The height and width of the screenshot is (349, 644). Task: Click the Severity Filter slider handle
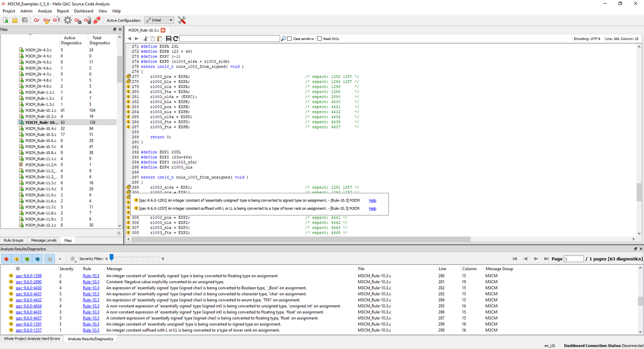click(112, 257)
